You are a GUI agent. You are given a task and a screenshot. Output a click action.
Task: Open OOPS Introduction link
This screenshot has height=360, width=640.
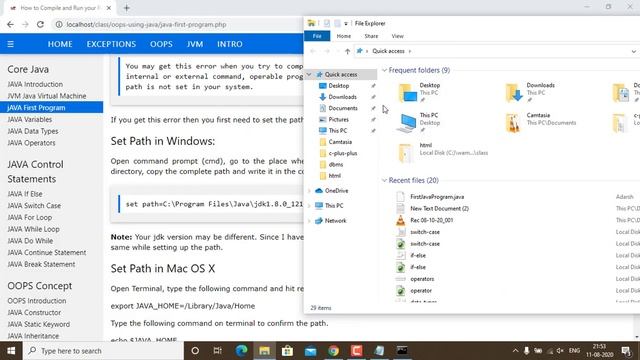click(37, 301)
